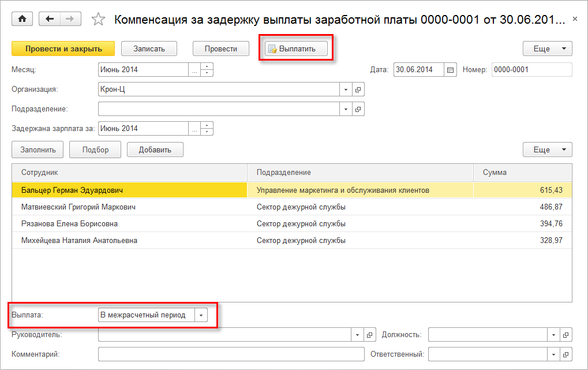Open Организация record with the open-form icon

[358, 89]
